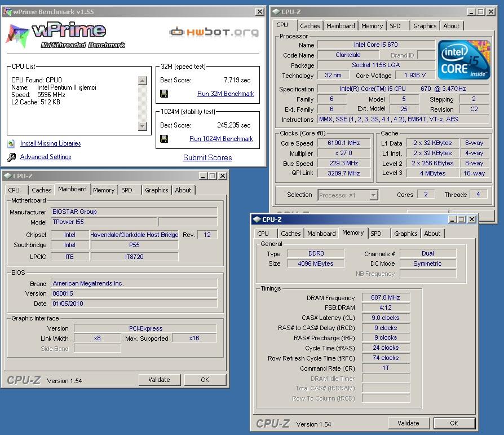Click the wPrime title bar app icon
Viewport: 504px width, 435px height.
(x=7, y=12)
